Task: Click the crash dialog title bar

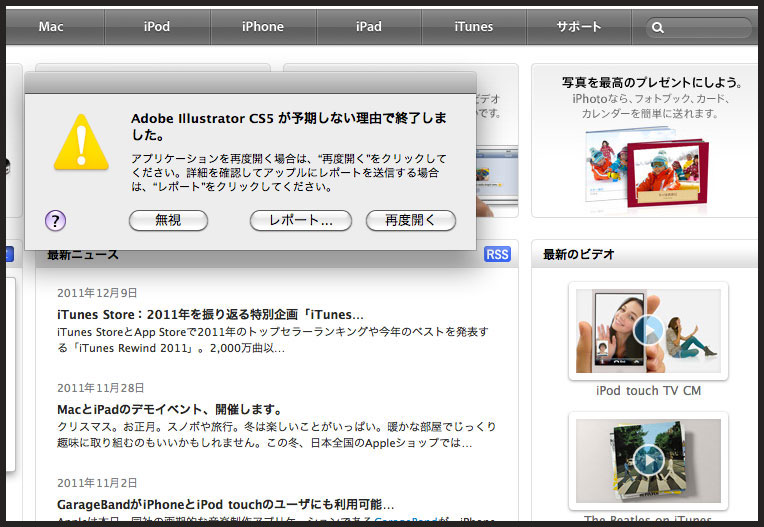Action: pyautogui.click(x=250, y=82)
